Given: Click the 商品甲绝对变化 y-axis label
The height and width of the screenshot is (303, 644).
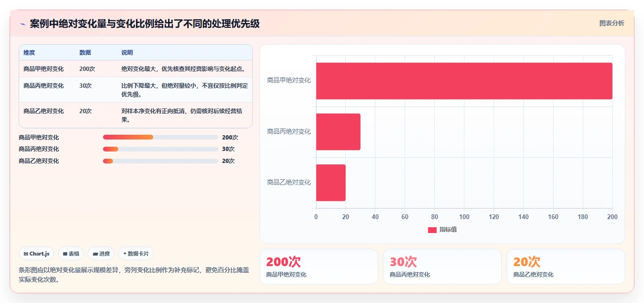Looking at the screenshot, I should [289, 81].
